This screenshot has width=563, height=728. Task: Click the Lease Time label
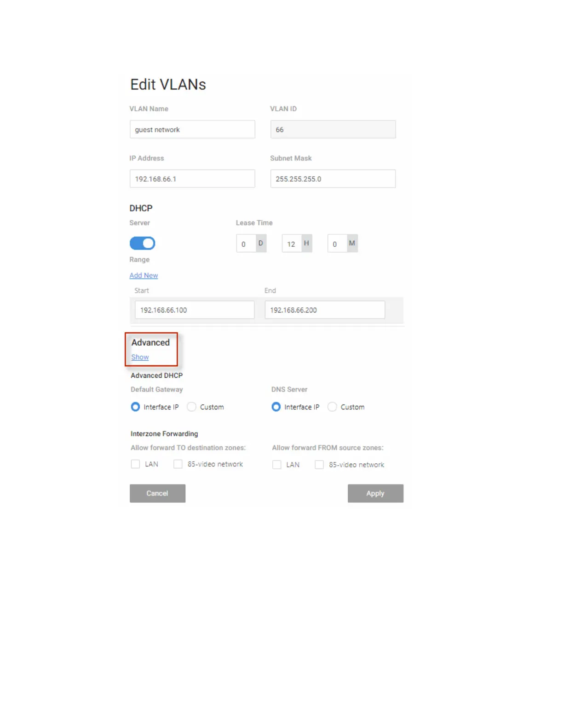point(254,223)
